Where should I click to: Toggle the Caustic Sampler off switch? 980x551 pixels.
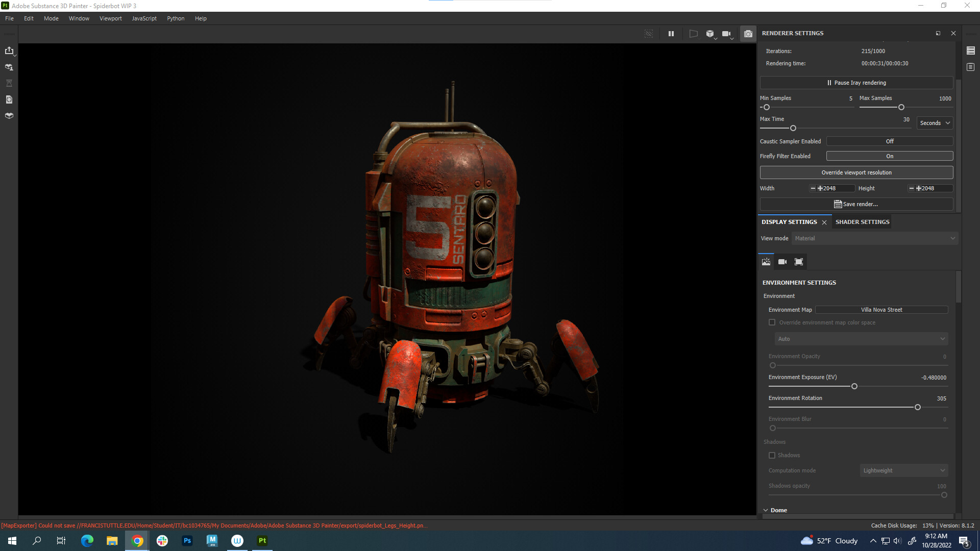pyautogui.click(x=889, y=141)
